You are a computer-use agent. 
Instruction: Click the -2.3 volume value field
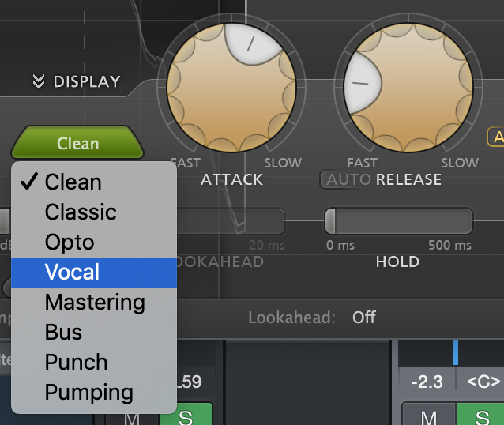pyautogui.click(x=427, y=382)
